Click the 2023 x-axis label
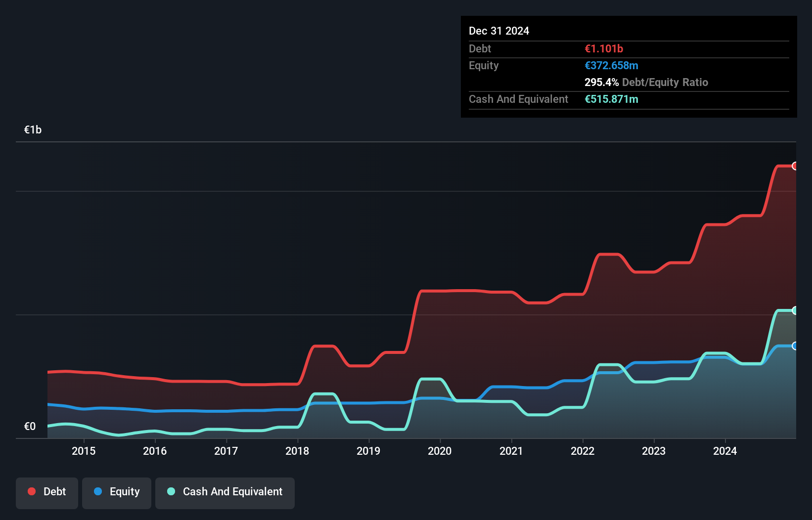Image resolution: width=812 pixels, height=520 pixels. coord(654,451)
